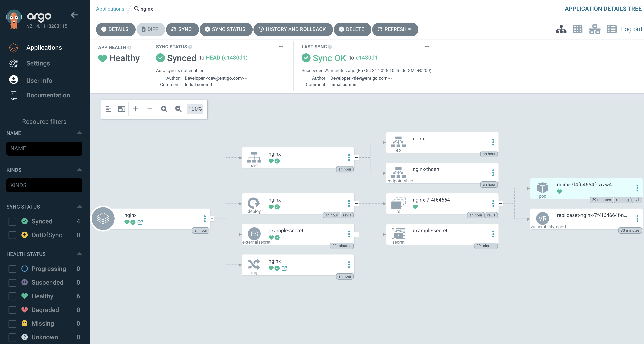This screenshot has height=344, width=644.
Task: Go to User Info in the sidebar
Action: coord(39,80)
